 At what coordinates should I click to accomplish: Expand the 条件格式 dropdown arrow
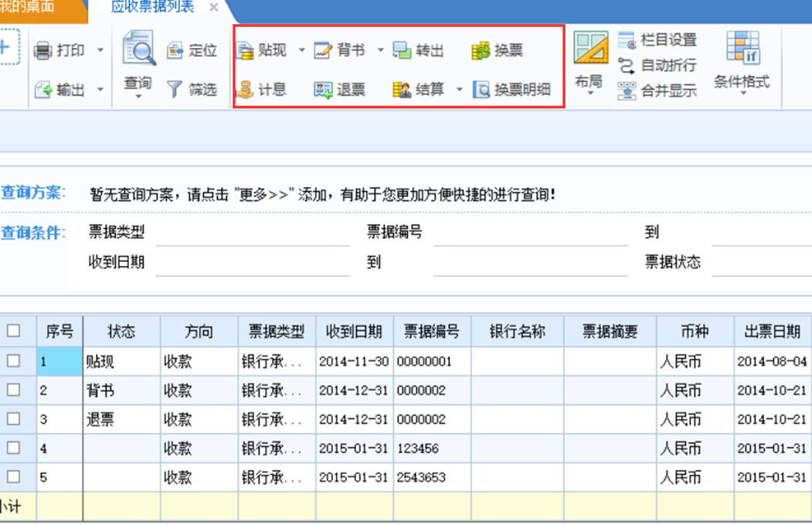tap(743, 94)
